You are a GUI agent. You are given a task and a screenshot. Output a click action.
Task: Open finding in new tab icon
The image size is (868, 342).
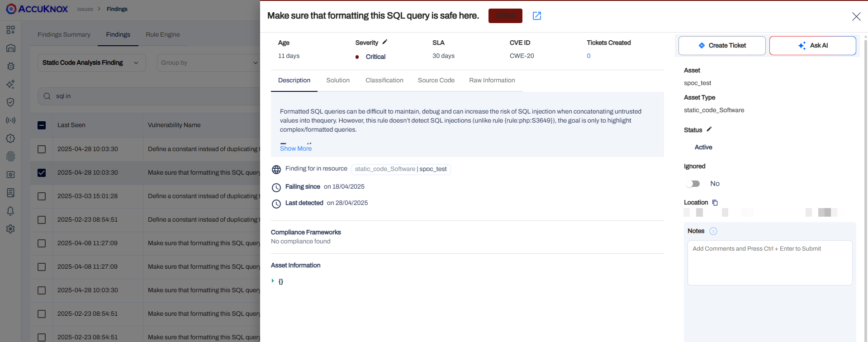(x=537, y=16)
